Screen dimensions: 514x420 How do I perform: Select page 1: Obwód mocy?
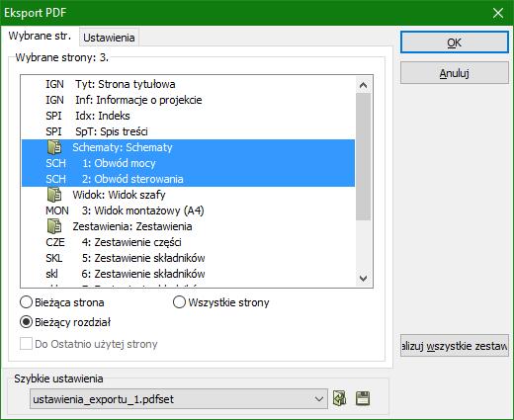(x=188, y=163)
